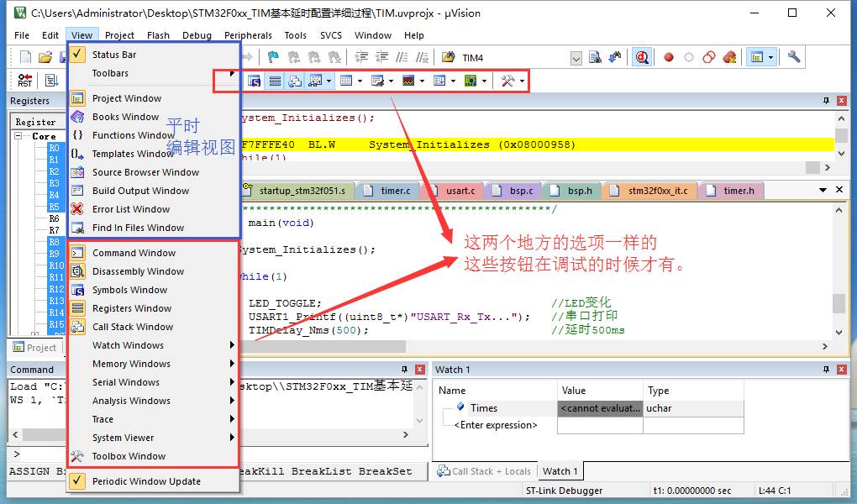Open the Project menu
Viewport: 857px width, 504px height.
[x=119, y=35]
